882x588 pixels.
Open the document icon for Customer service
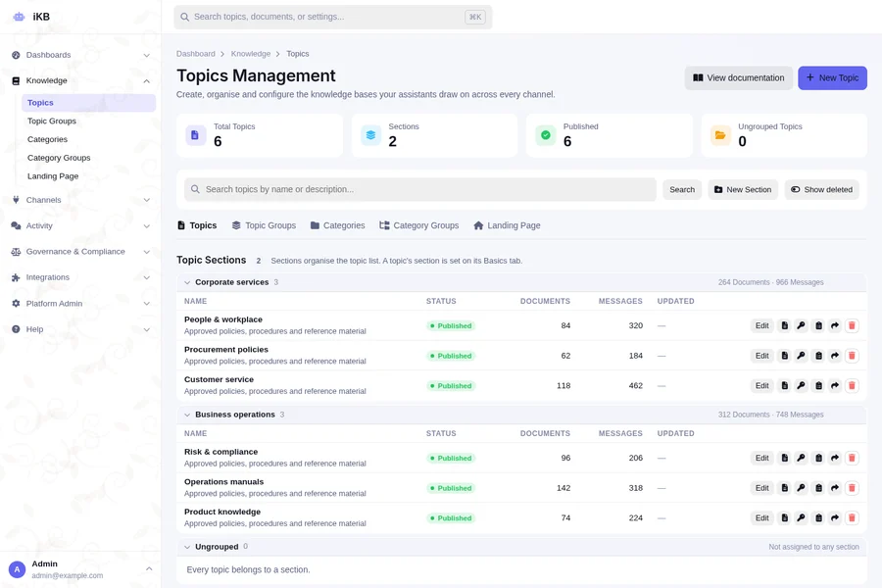point(784,385)
